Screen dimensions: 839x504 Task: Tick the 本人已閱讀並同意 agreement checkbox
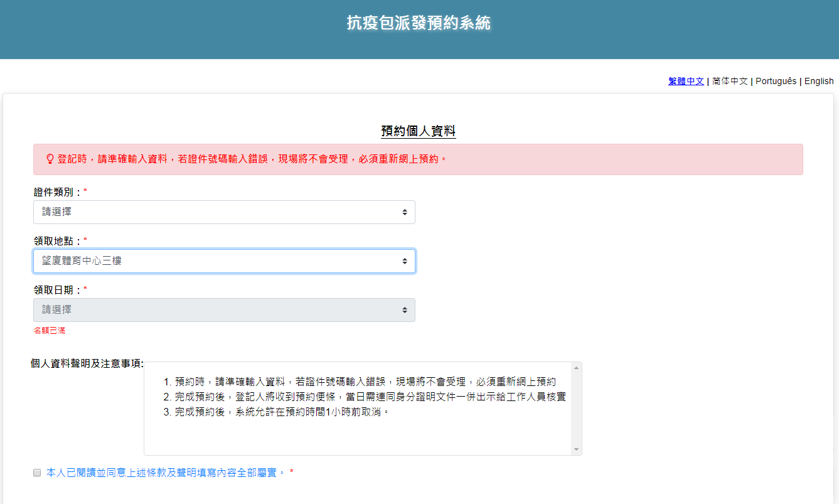[x=37, y=473]
